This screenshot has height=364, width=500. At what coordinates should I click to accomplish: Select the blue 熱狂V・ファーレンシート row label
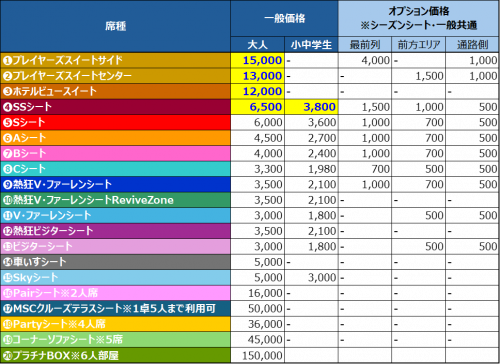[115, 184]
